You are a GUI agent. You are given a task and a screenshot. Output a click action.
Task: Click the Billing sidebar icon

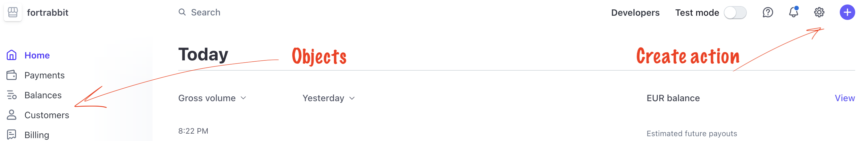[12, 135]
